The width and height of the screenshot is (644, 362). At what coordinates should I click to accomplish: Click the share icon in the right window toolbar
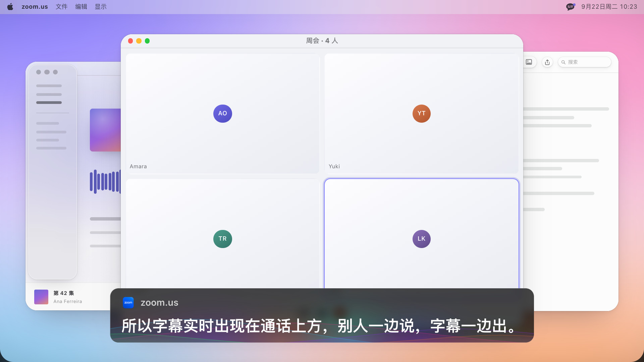pyautogui.click(x=547, y=62)
